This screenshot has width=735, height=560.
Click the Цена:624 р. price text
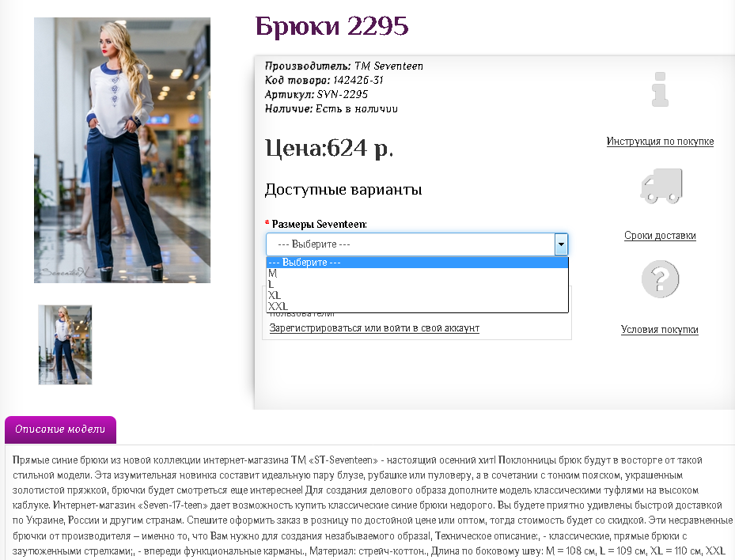pos(329,148)
